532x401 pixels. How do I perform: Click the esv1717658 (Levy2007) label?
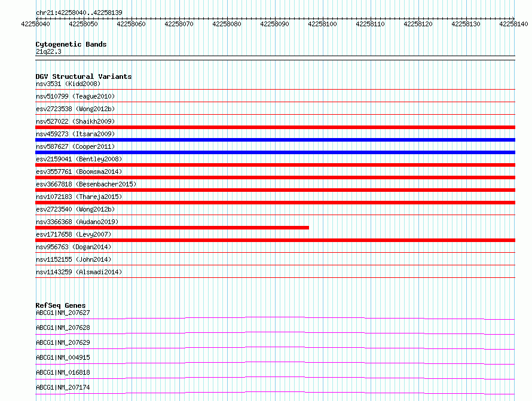coord(74,234)
